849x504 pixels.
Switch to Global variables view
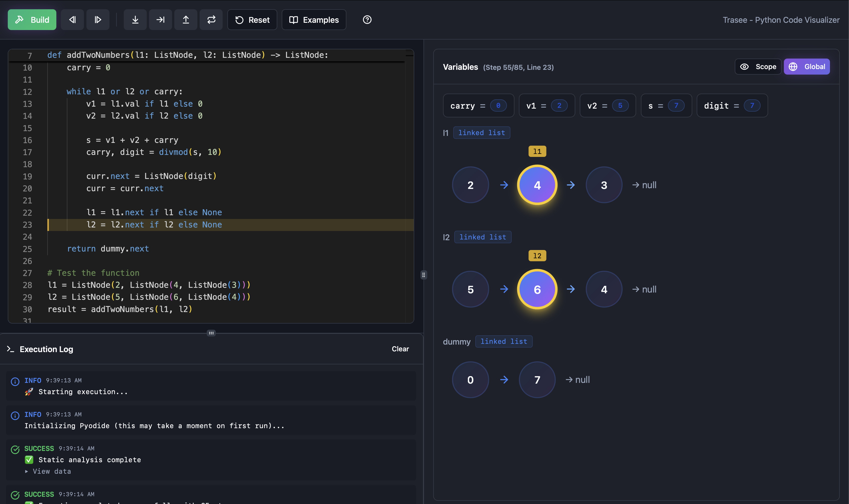point(806,67)
